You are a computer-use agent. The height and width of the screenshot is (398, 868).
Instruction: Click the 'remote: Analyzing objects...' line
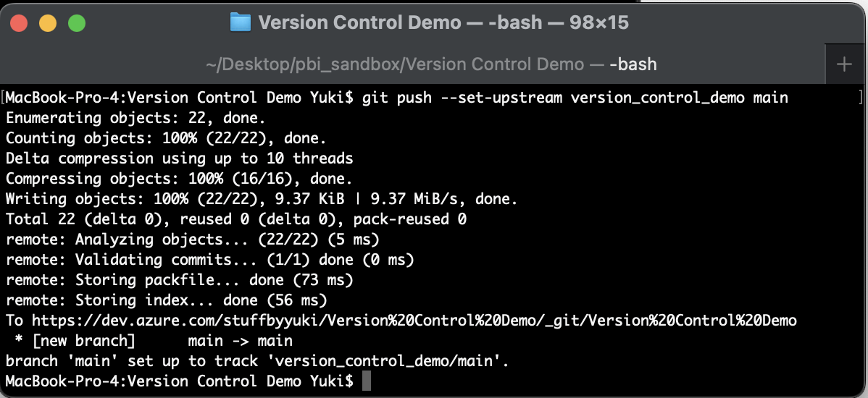[x=192, y=240]
